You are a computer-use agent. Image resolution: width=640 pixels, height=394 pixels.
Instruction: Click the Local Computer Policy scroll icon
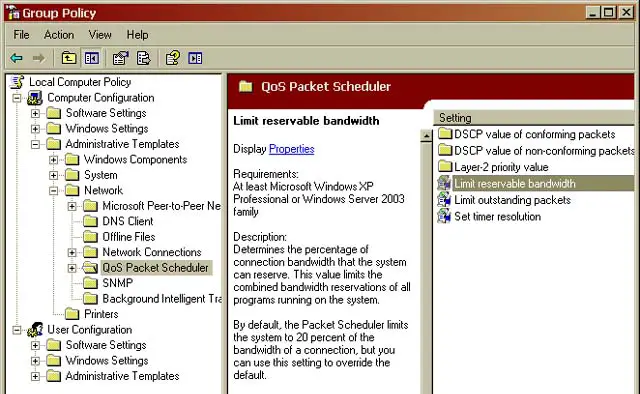[18, 82]
